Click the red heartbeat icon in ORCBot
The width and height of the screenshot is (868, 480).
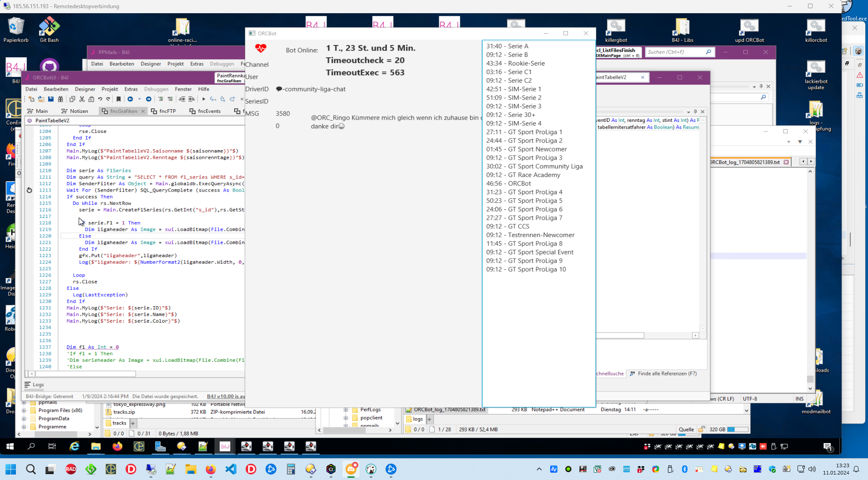click(261, 48)
